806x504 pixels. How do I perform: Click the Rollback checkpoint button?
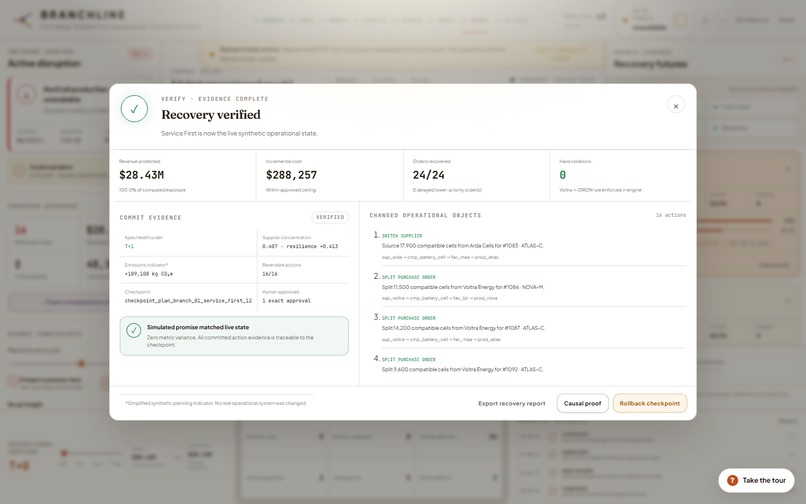click(650, 403)
